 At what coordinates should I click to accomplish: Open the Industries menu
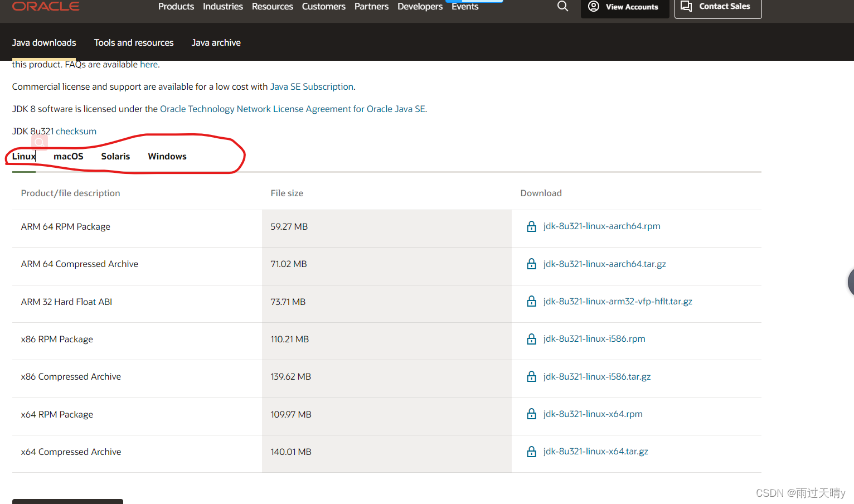223,6
